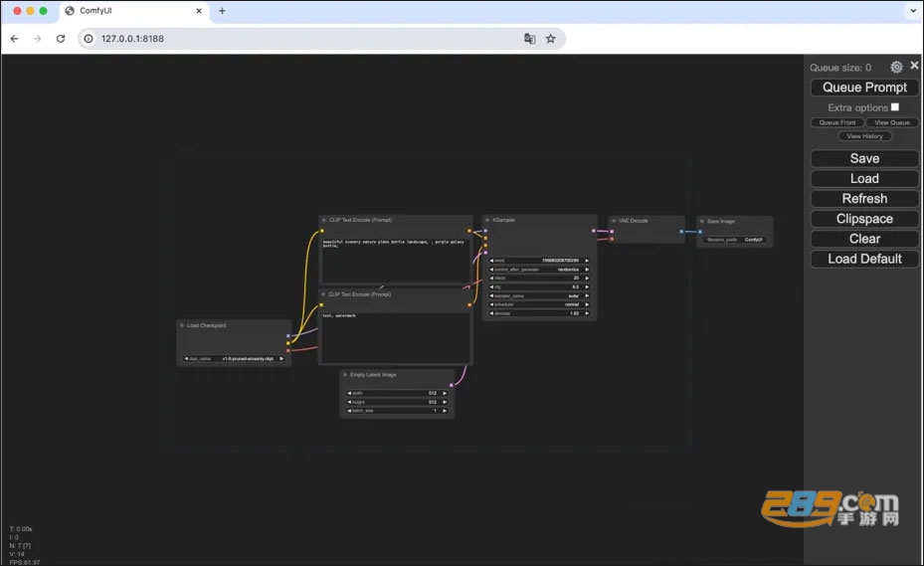Click the width value slider
This screenshot has height=566, width=924.
[x=397, y=393]
